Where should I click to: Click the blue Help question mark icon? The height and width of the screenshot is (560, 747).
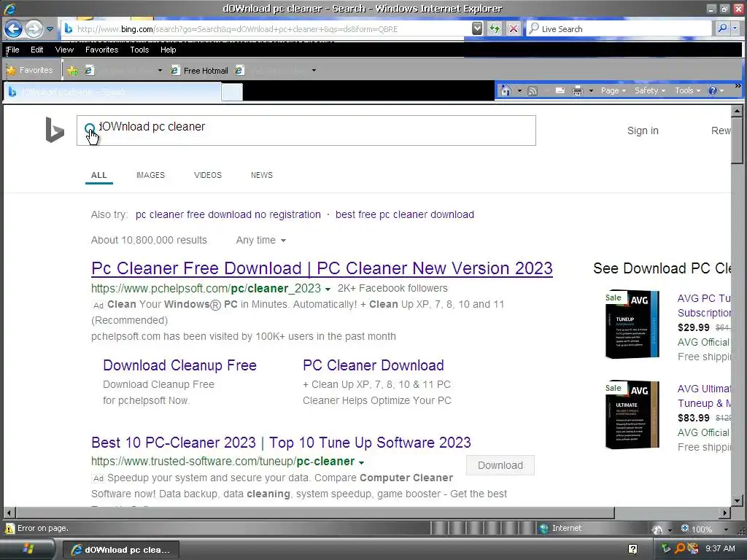click(713, 90)
